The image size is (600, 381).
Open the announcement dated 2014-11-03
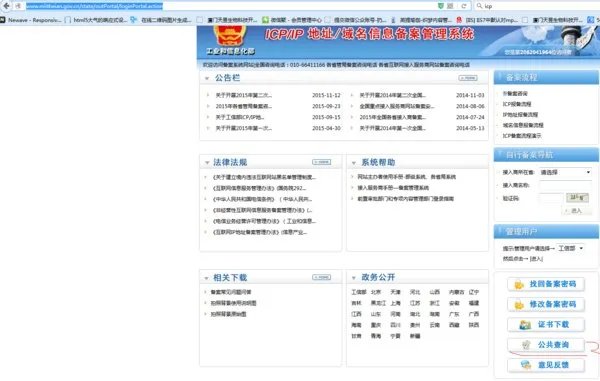coord(392,95)
